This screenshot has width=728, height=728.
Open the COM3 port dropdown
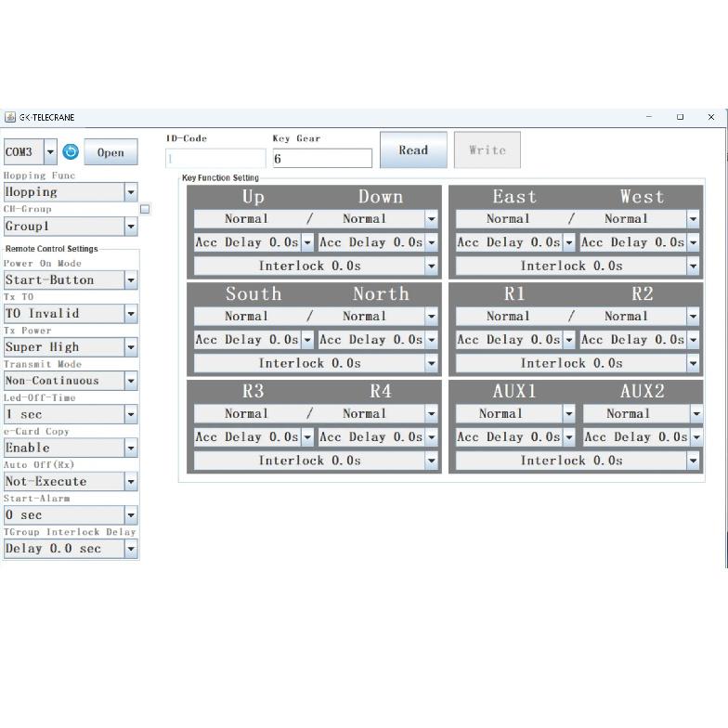coord(31,152)
